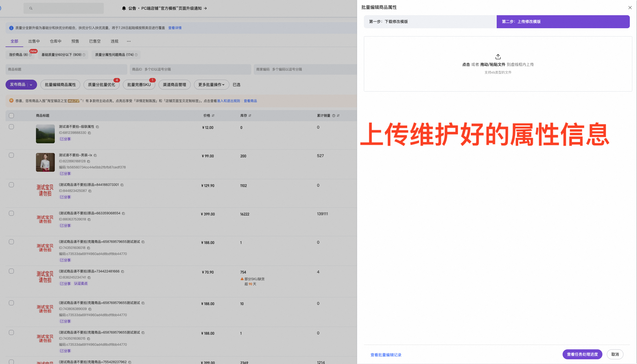Expand the 发布商品 dropdown arrow
This screenshot has height=364, width=637.
click(31, 85)
